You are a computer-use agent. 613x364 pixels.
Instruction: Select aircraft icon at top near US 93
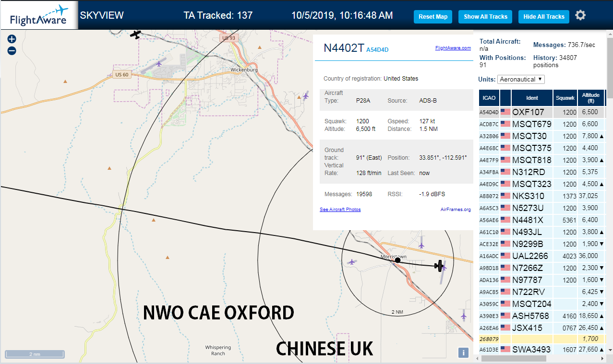pos(136,34)
